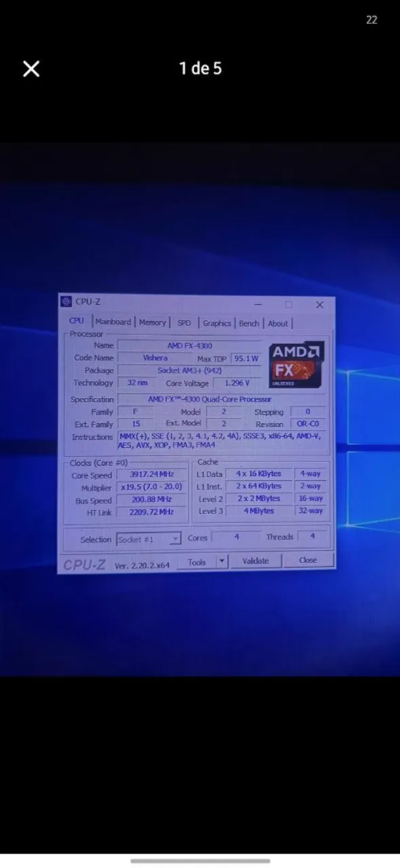400x868 pixels.
Task: Select the Bench tab
Action: 249,323
